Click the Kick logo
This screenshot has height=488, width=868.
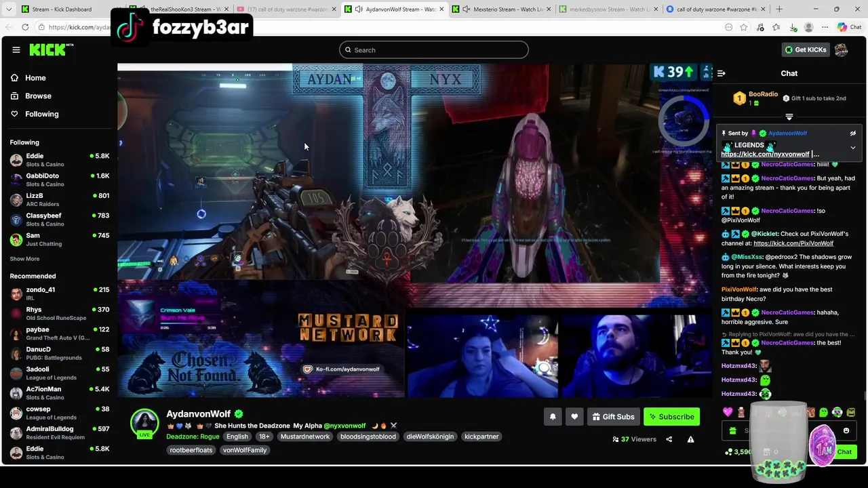point(48,49)
